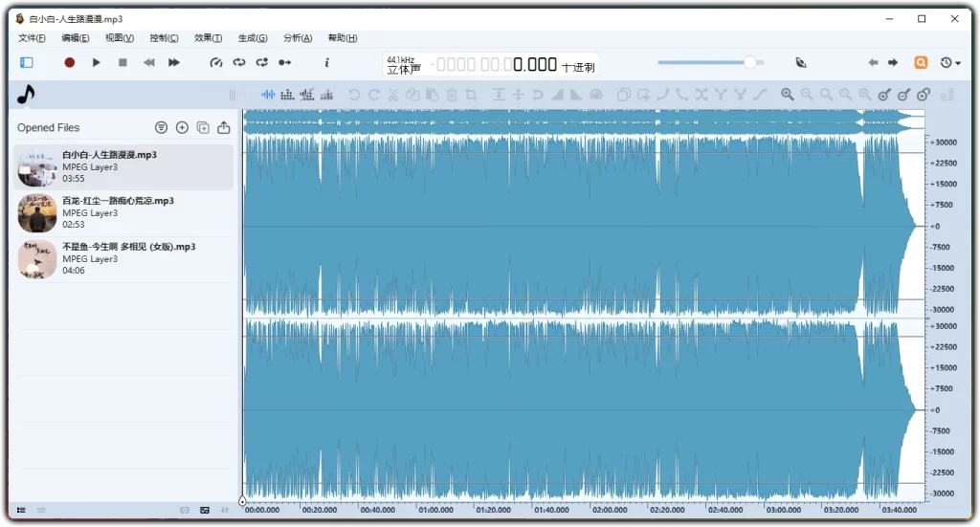Open the 文件(F) menu
This screenshot has height=527, width=980.
pos(32,38)
